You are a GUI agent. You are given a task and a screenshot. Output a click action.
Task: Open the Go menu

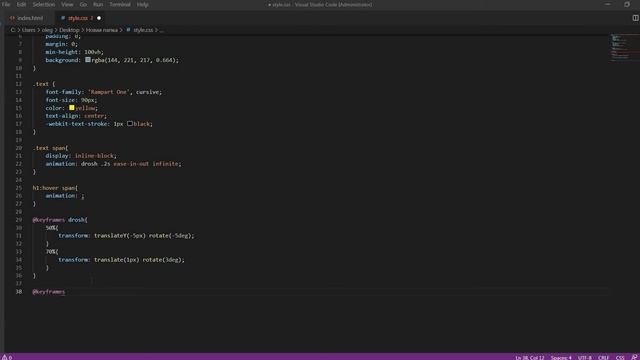83,4
